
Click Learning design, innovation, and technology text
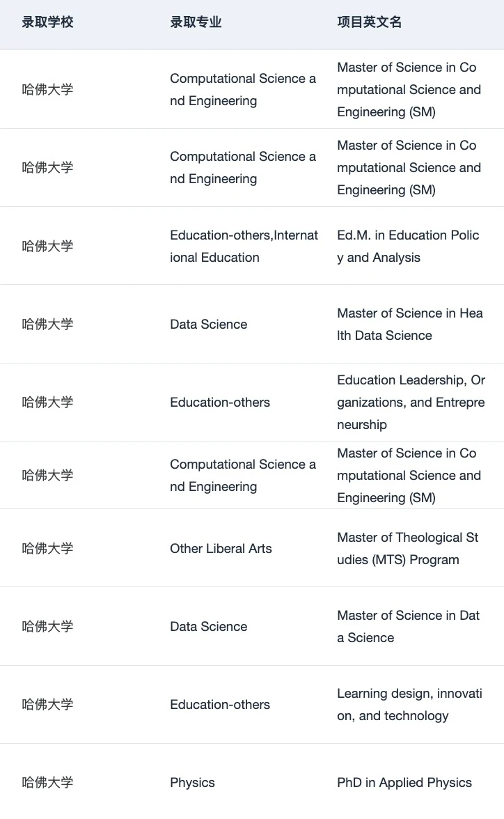coord(409,705)
